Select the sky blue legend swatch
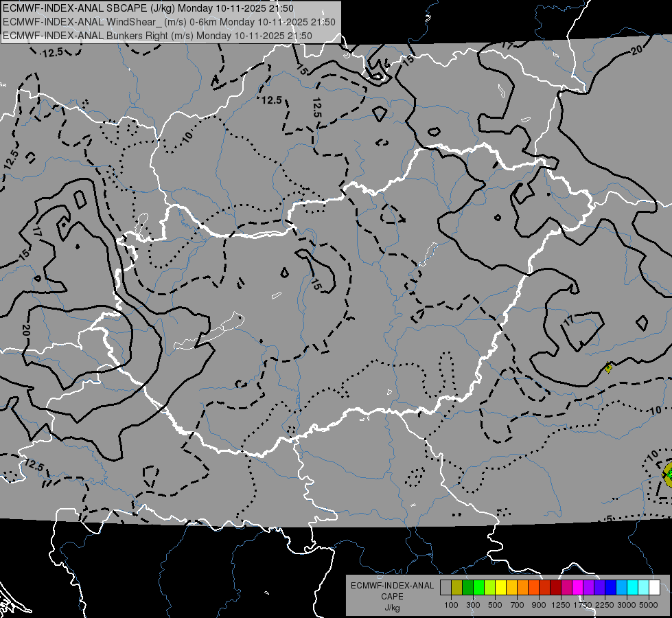The height and width of the screenshot is (618, 672). tap(622, 588)
